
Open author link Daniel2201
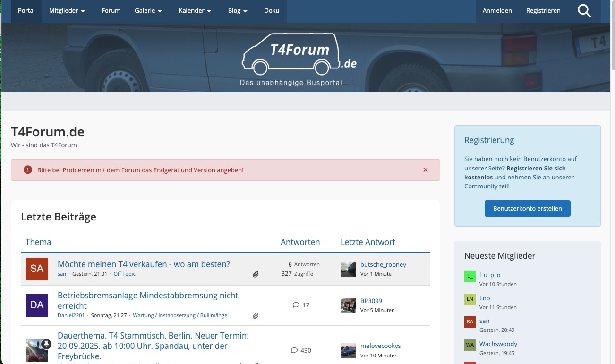click(x=71, y=315)
